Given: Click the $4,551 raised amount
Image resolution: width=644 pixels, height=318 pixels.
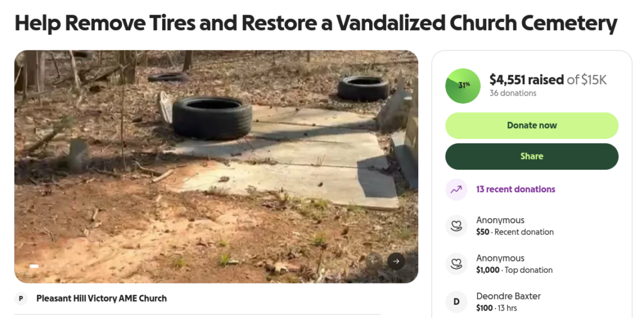Looking at the screenshot, I should click(x=526, y=79).
